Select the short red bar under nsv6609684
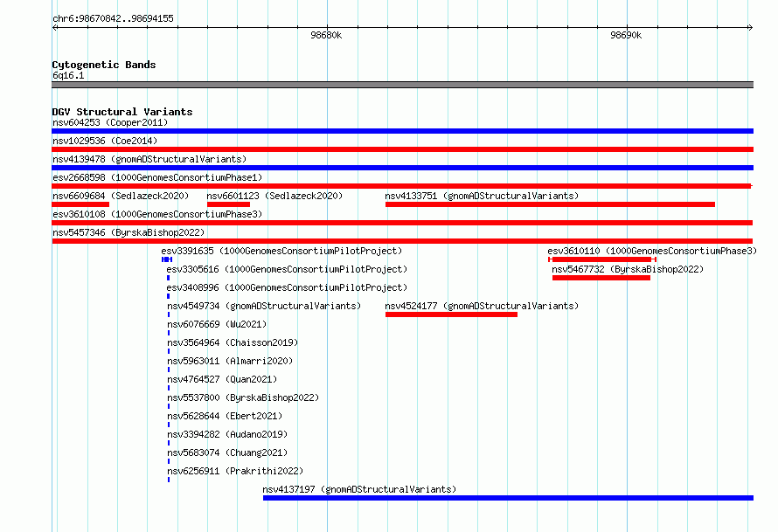 (80, 204)
